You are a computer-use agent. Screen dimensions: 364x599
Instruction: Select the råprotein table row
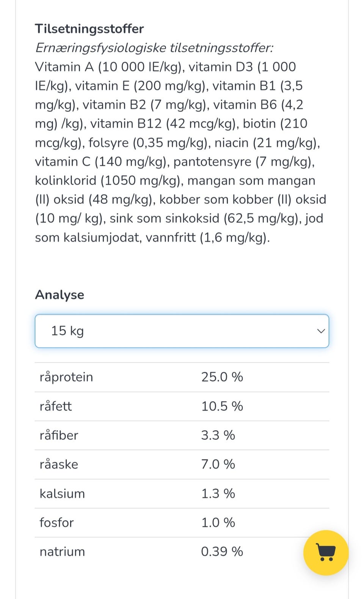click(182, 377)
